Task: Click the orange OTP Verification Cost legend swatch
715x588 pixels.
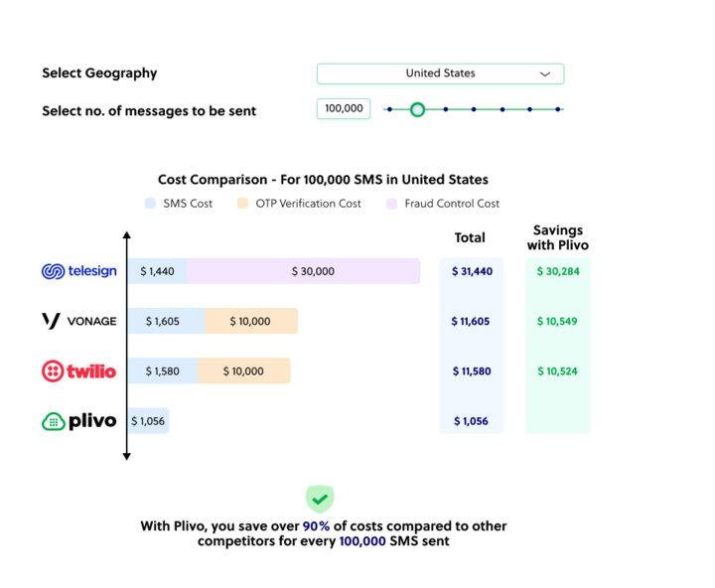Action: pos(242,204)
